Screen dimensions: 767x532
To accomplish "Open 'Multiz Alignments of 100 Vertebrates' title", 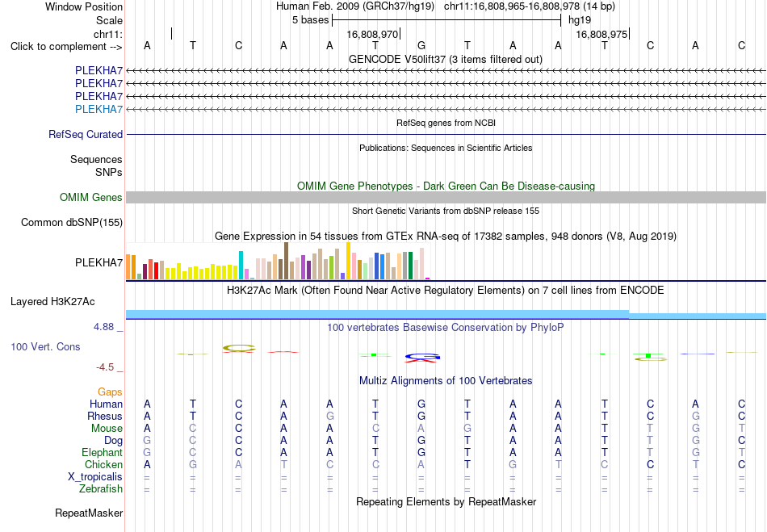I will tap(446, 381).
